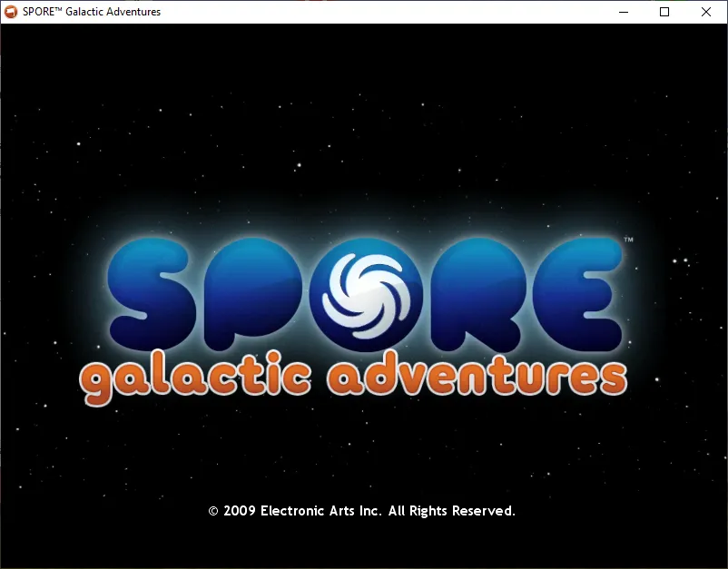Image resolution: width=728 pixels, height=569 pixels.
Task: Click the '© 2009 Electronic Arts Inc.' copyright text
Action: coord(295,511)
